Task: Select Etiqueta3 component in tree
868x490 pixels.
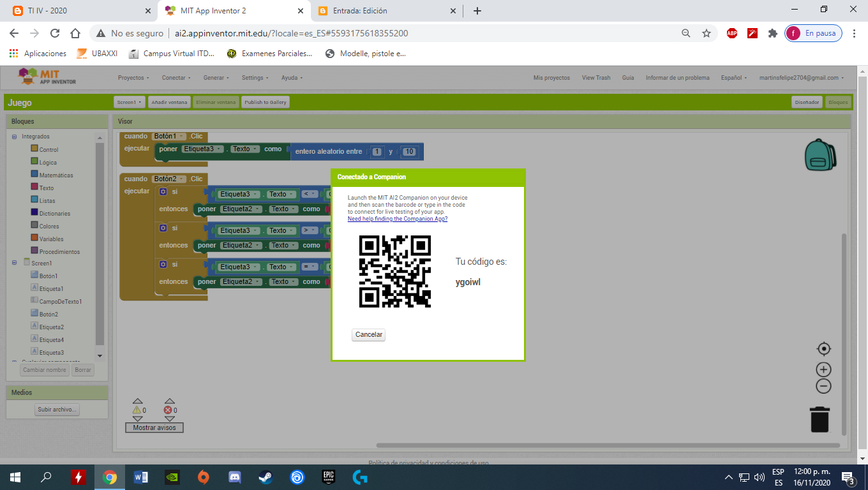Action: click(51, 352)
